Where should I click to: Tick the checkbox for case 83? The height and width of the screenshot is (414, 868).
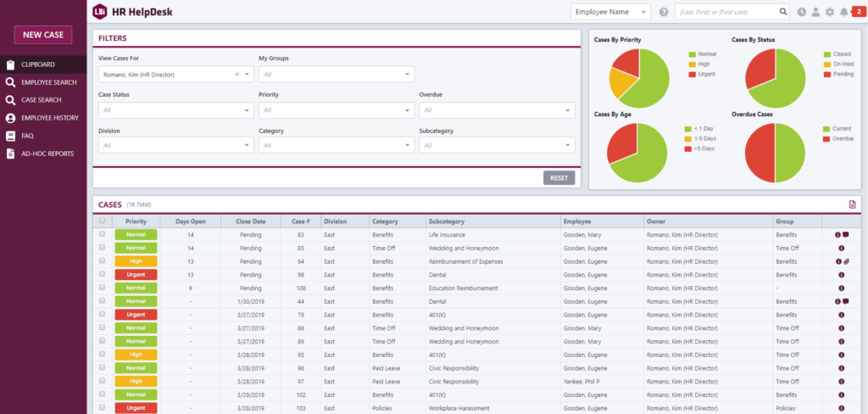click(103, 234)
